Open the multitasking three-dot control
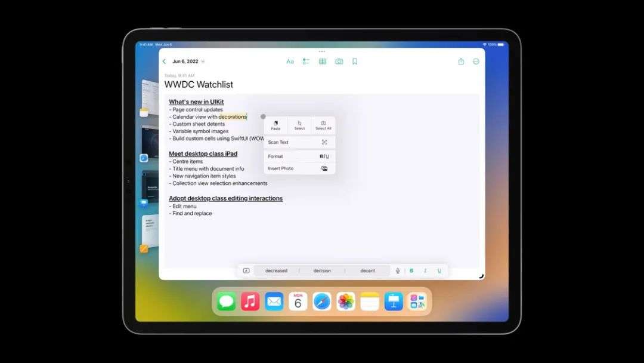 tap(322, 51)
